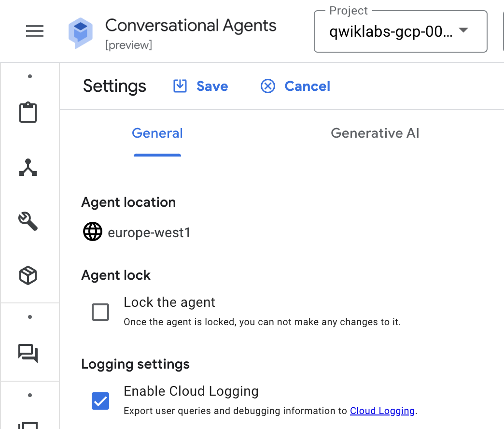Open the flows hierarchy icon in sidebar
This screenshot has height=429, width=504.
[28, 167]
